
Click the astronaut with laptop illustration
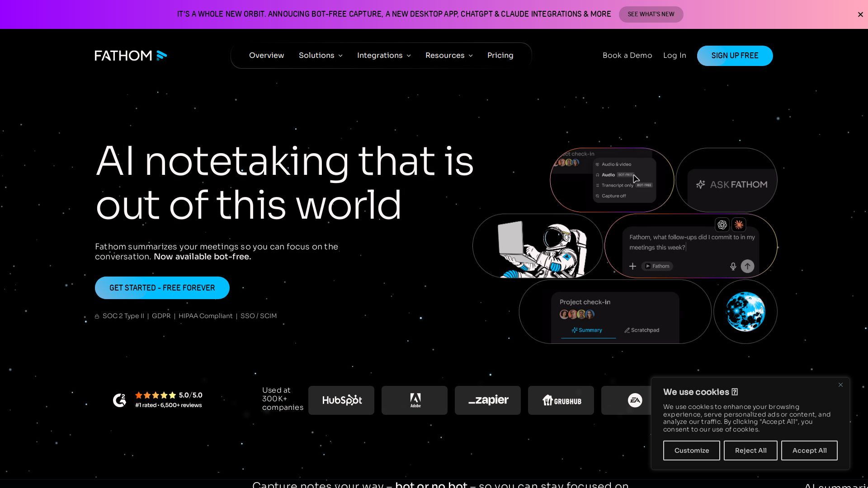[542, 249]
